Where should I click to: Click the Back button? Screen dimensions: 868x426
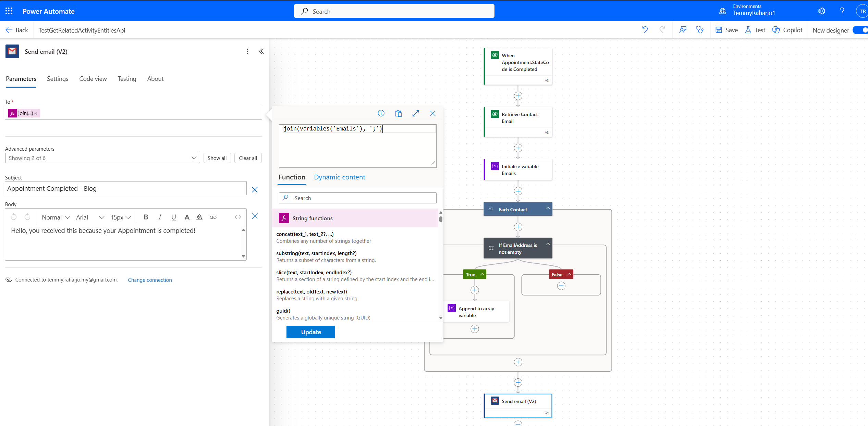[x=17, y=30]
